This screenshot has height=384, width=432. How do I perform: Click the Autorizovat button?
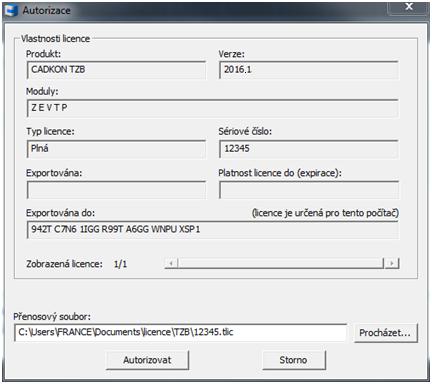[x=147, y=360]
